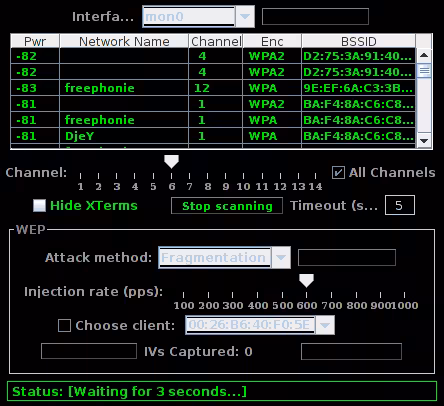Click the Timeout seconds input field

pos(400,205)
